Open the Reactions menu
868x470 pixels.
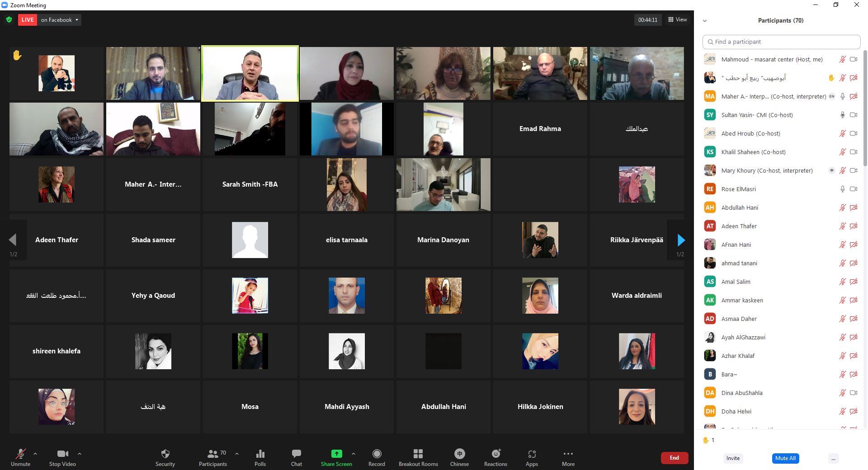pyautogui.click(x=495, y=454)
